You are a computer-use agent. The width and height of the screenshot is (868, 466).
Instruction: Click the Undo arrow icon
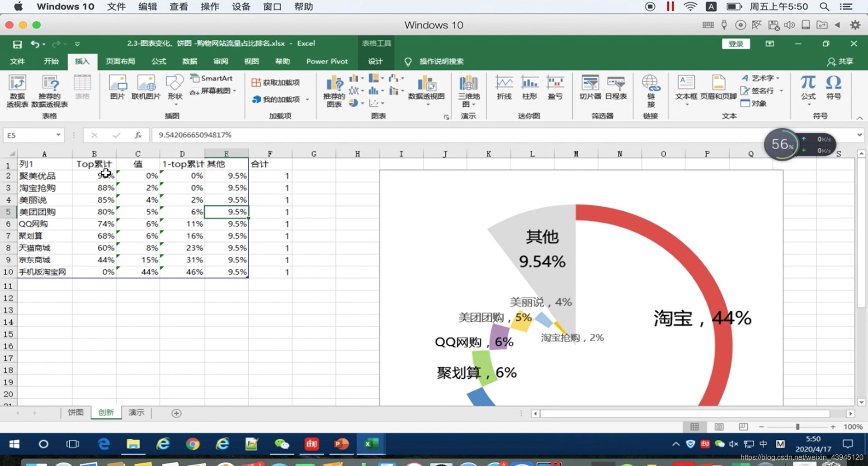[35, 44]
